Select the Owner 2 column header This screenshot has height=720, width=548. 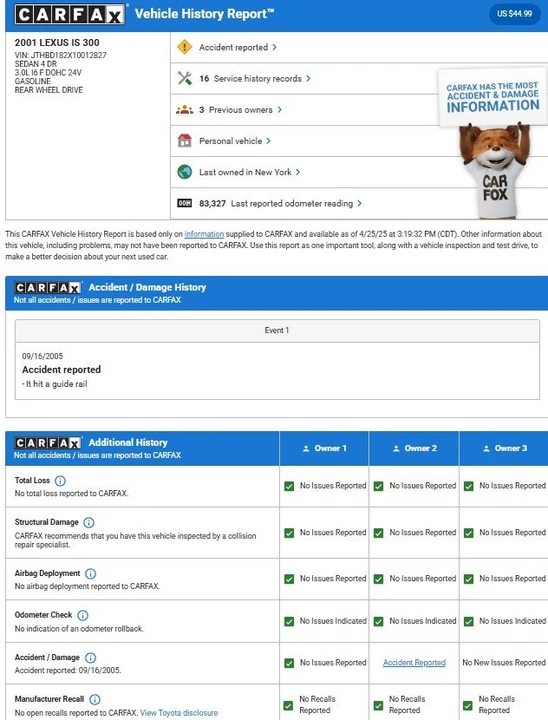click(x=415, y=448)
